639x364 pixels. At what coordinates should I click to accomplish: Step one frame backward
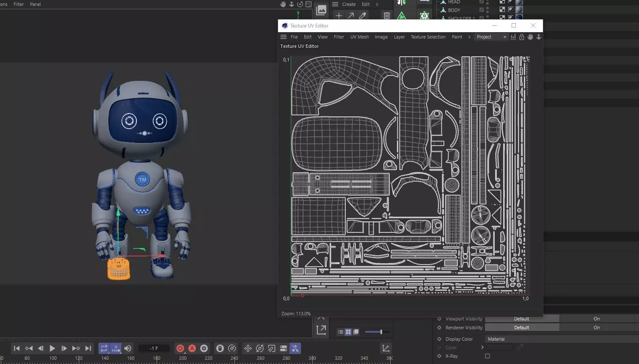point(41,348)
